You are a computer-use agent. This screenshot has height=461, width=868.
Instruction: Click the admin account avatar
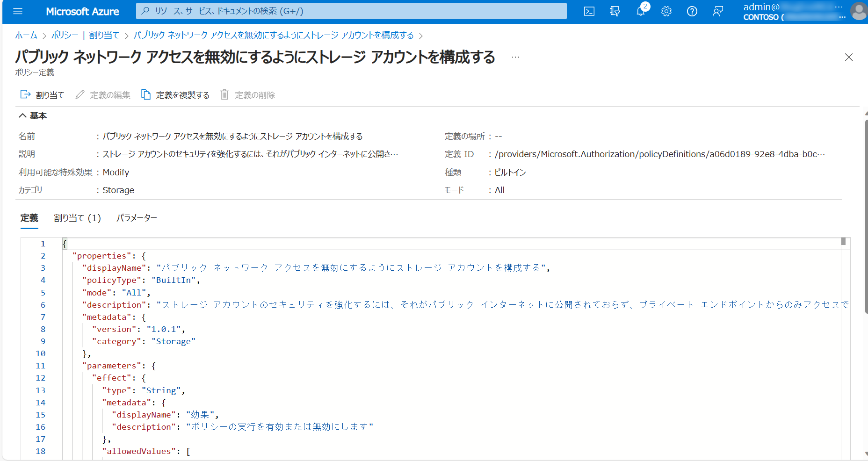click(859, 11)
